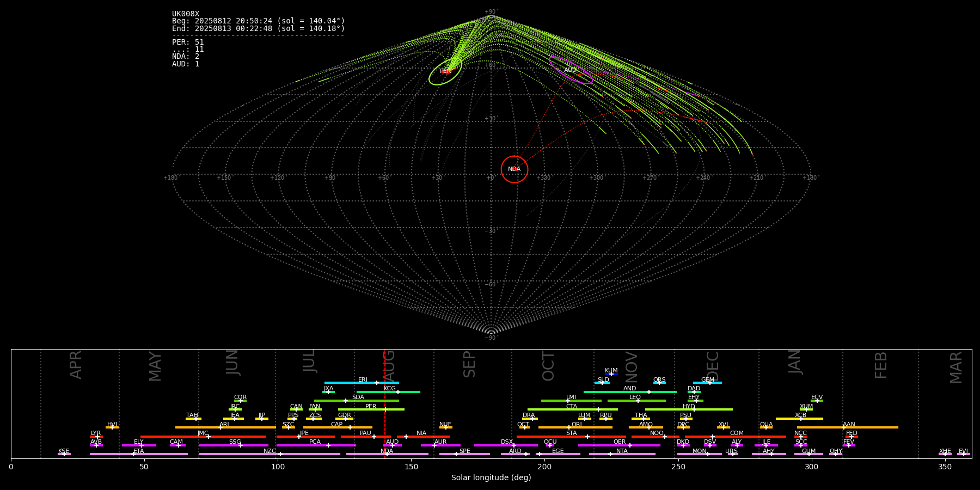Click the AUR purple shower bar
The height and width of the screenshot is (490, 980).
pos(440,445)
